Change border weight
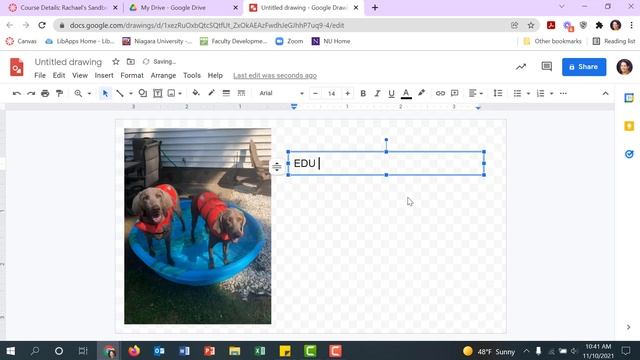640x360 pixels. (226, 93)
